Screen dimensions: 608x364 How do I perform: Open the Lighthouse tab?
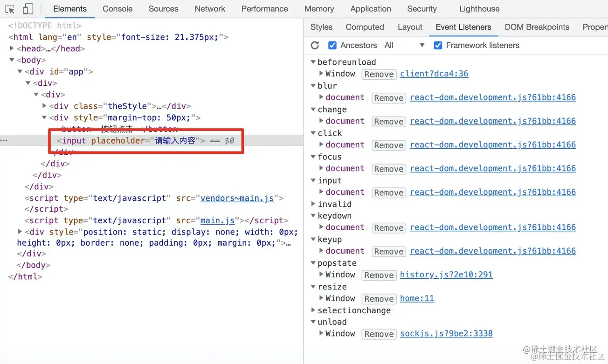click(x=479, y=9)
